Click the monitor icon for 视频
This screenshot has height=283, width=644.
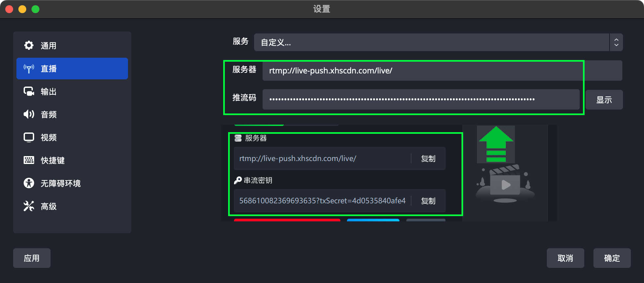tap(29, 137)
